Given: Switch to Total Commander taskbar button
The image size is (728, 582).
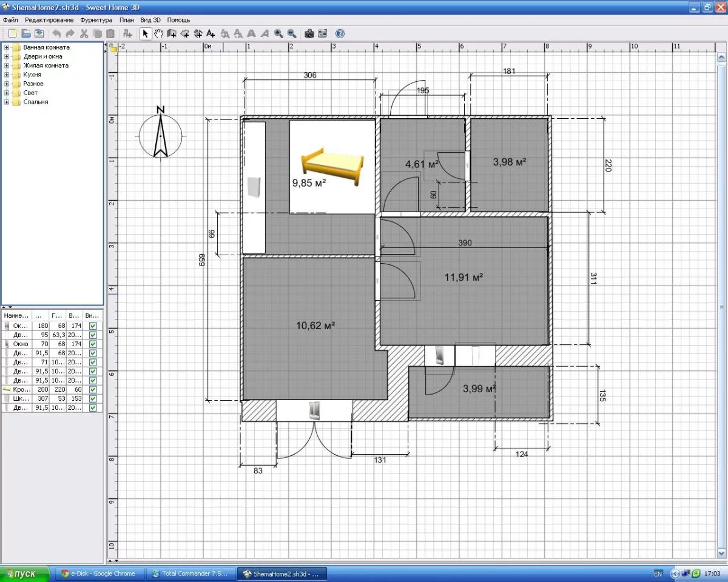Looking at the screenshot, I should pyautogui.click(x=191, y=574).
